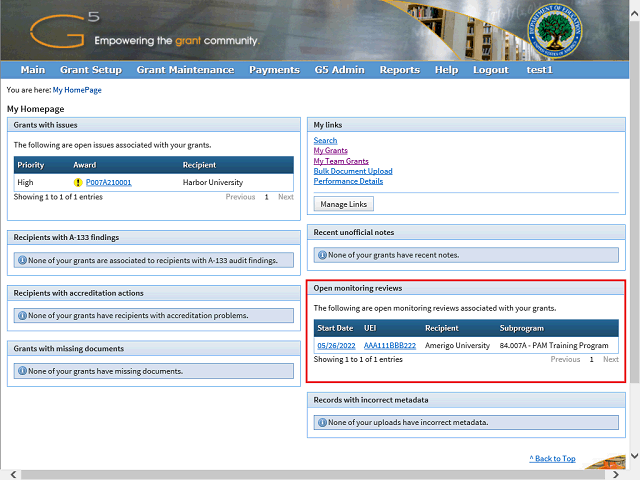640x480 pixels.
Task: Open the Reports menu
Action: coord(399,70)
